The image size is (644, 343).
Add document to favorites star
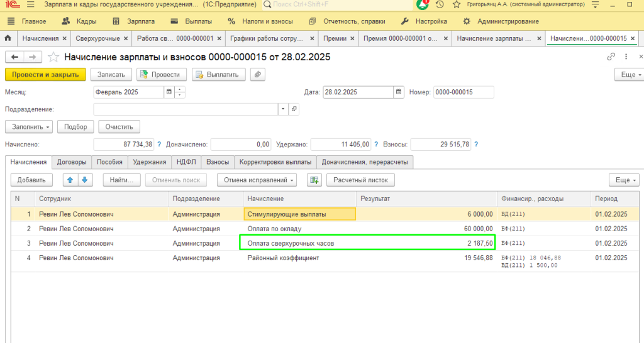tap(53, 57)
